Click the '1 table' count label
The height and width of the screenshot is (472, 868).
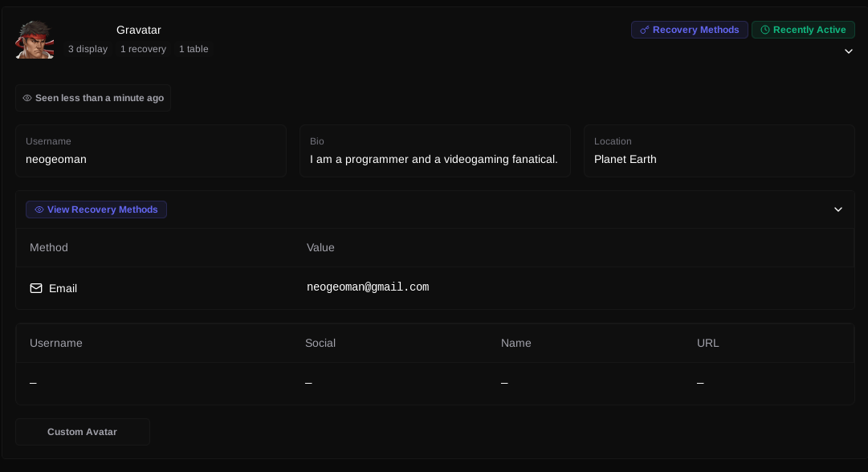point(194,49)
